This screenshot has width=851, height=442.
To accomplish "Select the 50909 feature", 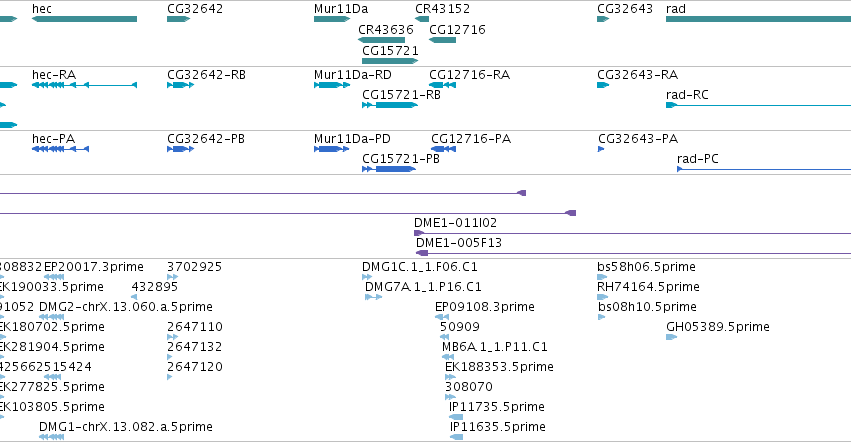I will [444, 337].
